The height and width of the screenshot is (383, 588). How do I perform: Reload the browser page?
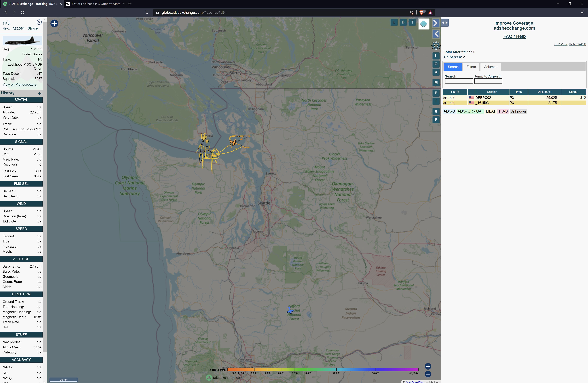coord(22,12)
